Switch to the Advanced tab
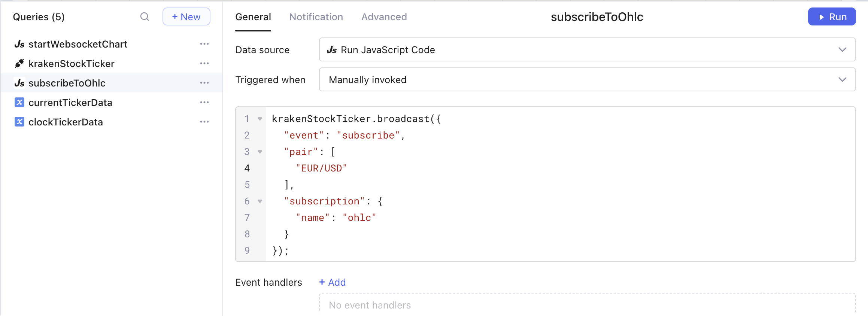The image size is (868, 316). click(x=384, y=17)
